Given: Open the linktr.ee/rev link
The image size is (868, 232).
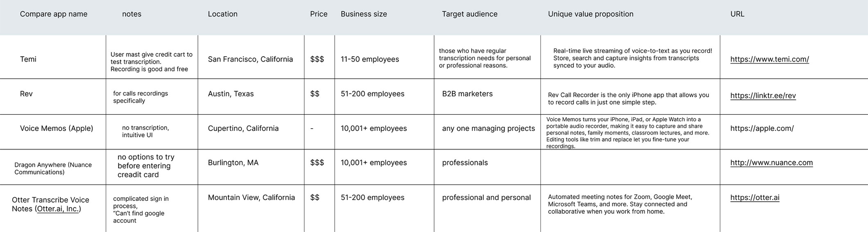Looking at the screenshot, I should [763, 96].
